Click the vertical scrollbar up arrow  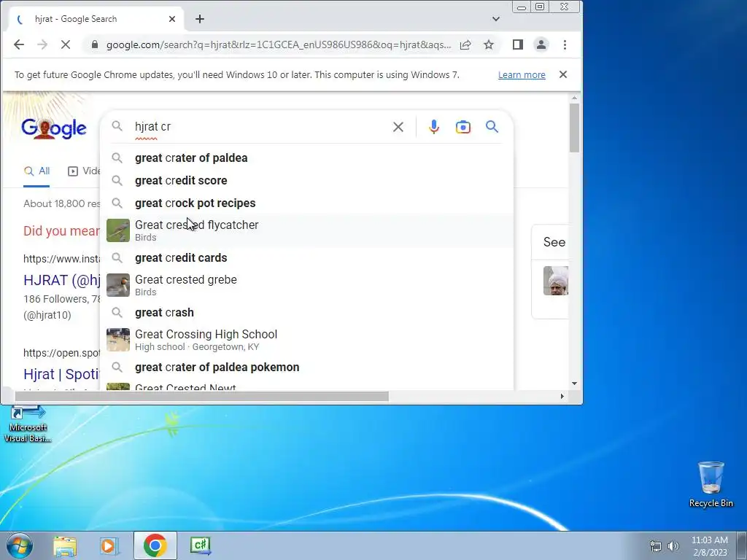(x=574, y=98)
